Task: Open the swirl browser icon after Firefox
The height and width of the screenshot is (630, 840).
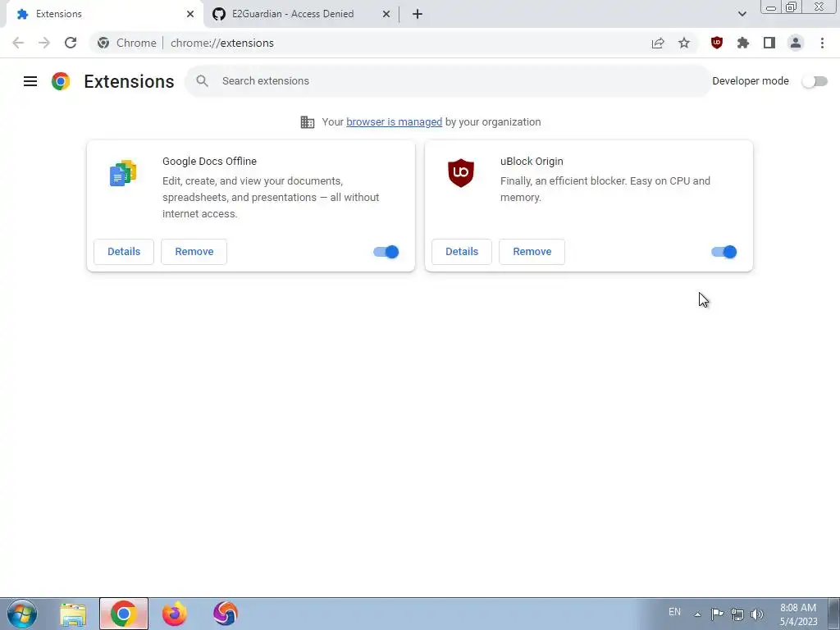Action: (226, 614)
